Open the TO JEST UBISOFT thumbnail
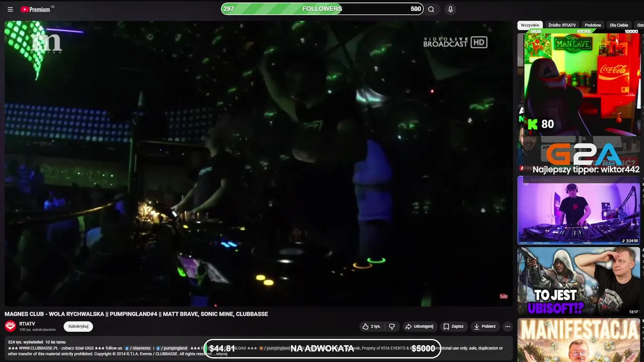The image size is (644, 362). point(579,281)
